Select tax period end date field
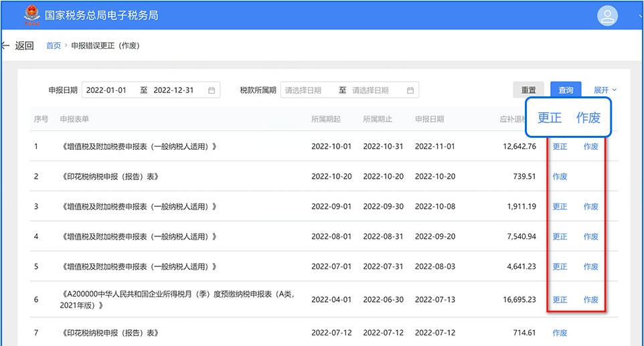This screenshot has width=644, height=346. tap(372, 90)
